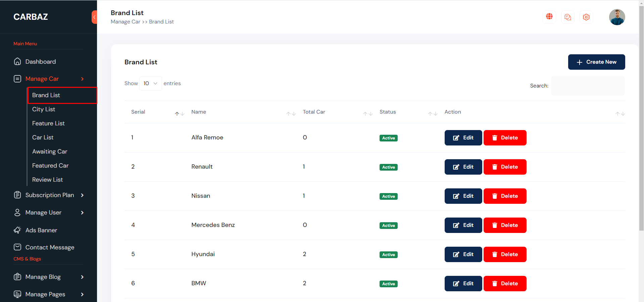The image size is (644, 302).
Task: Click the Ads Banner megaphone icon
Action: point(17,230)
